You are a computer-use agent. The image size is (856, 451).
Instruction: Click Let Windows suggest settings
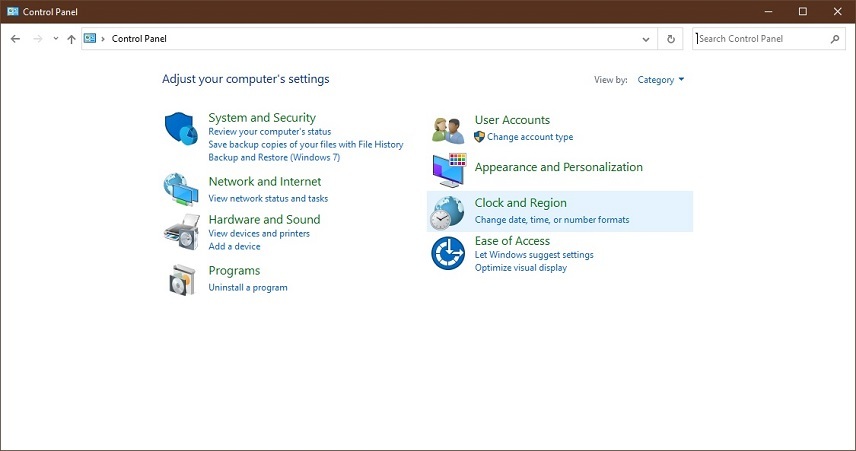click(x=534, y=254)
